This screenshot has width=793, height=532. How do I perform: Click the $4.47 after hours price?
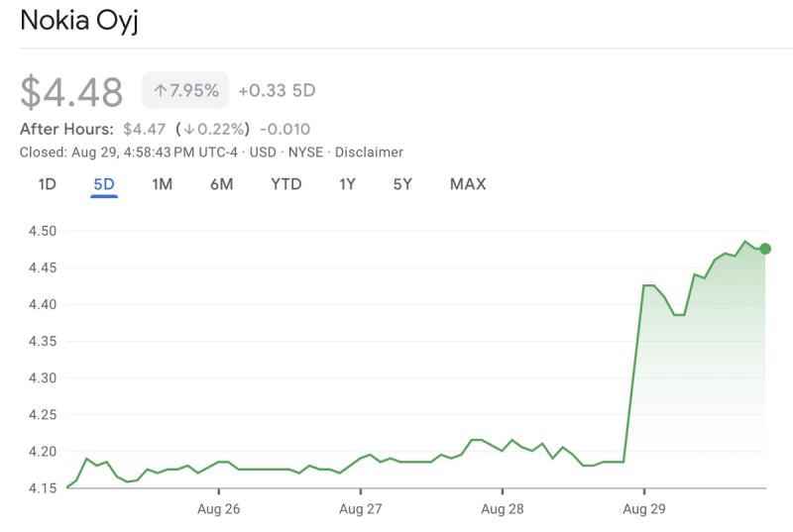[144, 129]
